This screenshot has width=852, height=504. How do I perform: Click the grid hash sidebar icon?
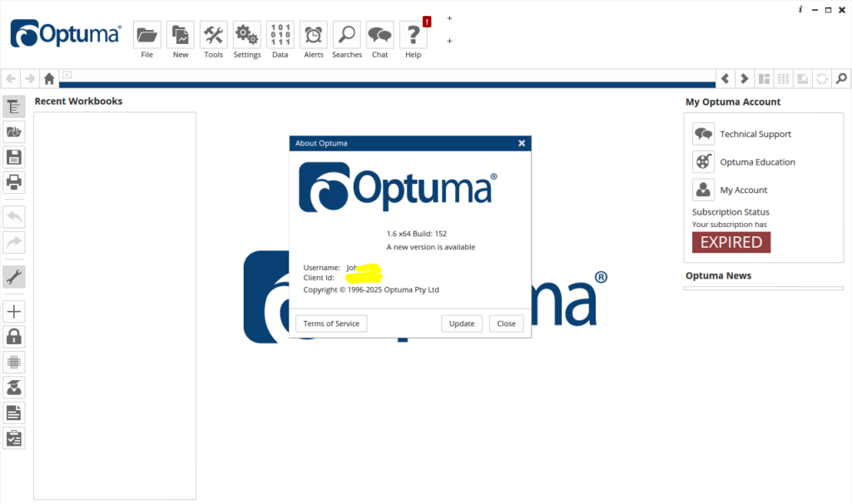tap(14, 363)
